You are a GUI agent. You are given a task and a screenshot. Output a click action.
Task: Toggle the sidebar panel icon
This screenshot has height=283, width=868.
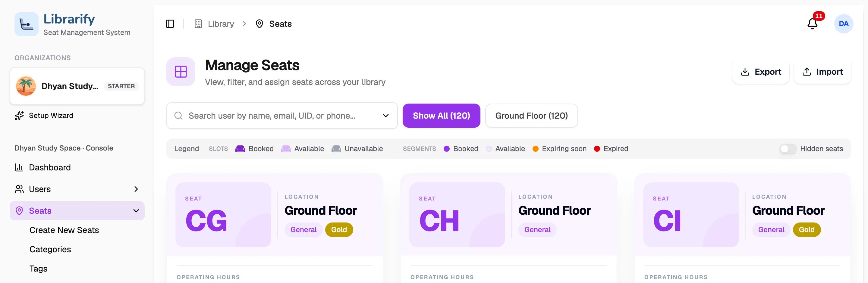pos(170,24)
